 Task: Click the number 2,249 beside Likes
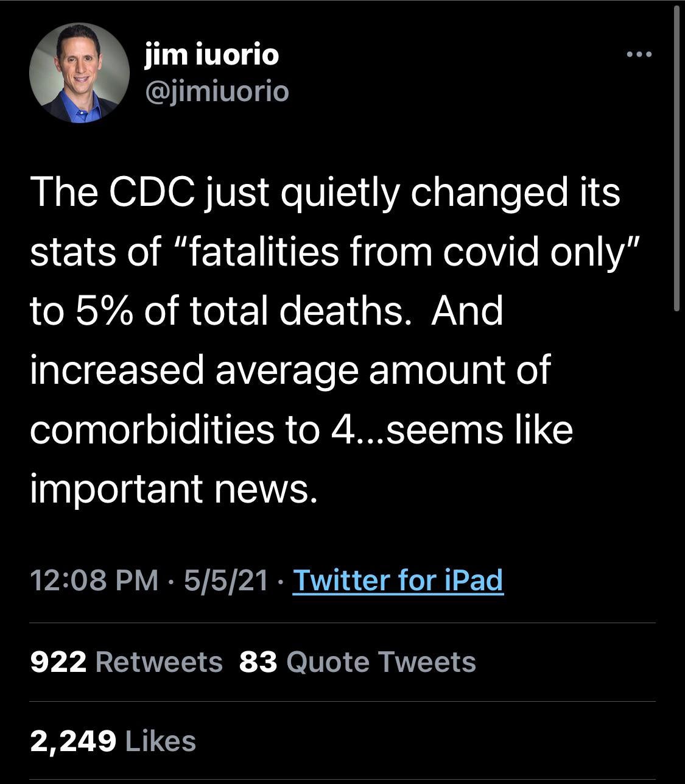tap(73, 741)
